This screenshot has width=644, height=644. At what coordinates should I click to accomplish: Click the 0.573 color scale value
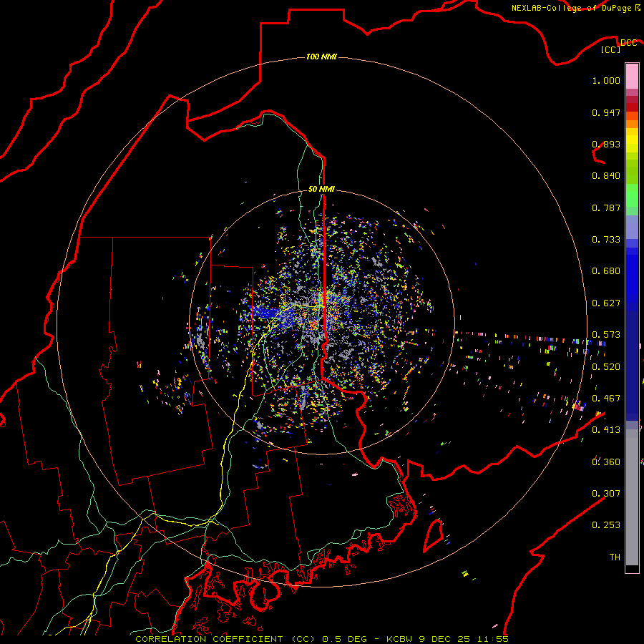pyautogui.click(x=606, y=335)
